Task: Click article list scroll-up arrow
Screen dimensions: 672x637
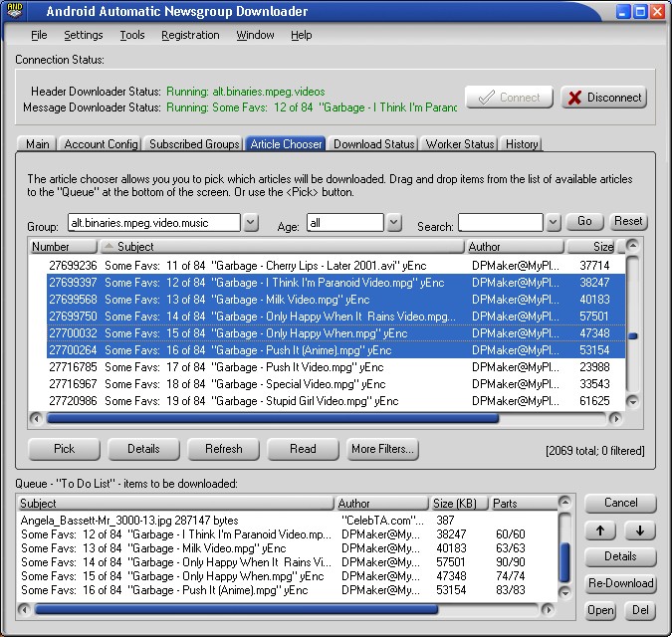Action: tap(632, 246)
